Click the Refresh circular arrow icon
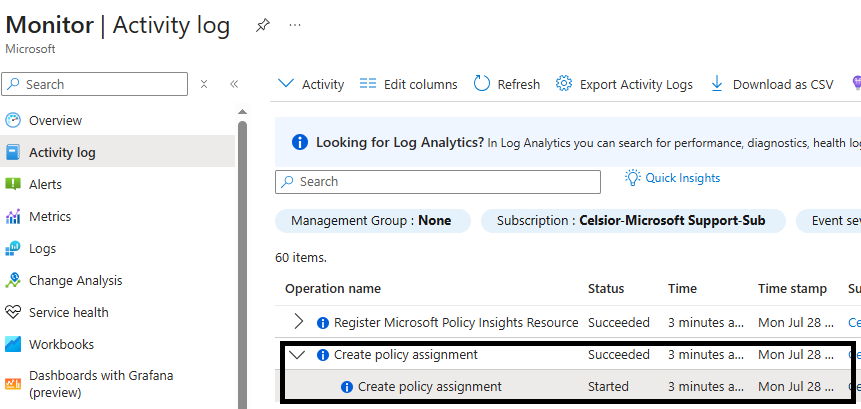861x409 pixels. (x=482, y=84)
